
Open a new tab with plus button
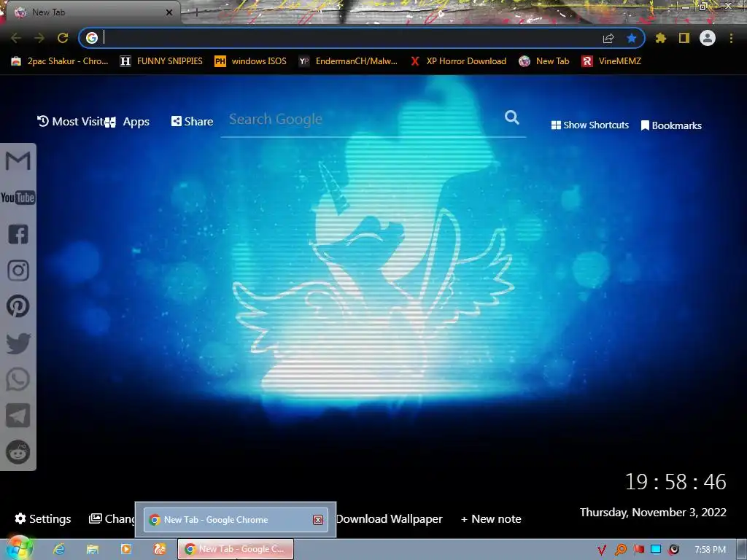click(x=196, y=12)
